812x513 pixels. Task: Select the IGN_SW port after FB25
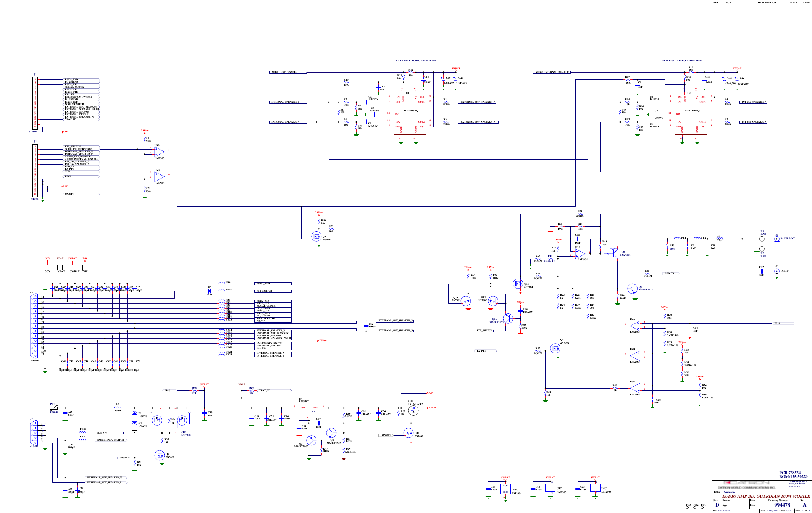coord(109,433)
